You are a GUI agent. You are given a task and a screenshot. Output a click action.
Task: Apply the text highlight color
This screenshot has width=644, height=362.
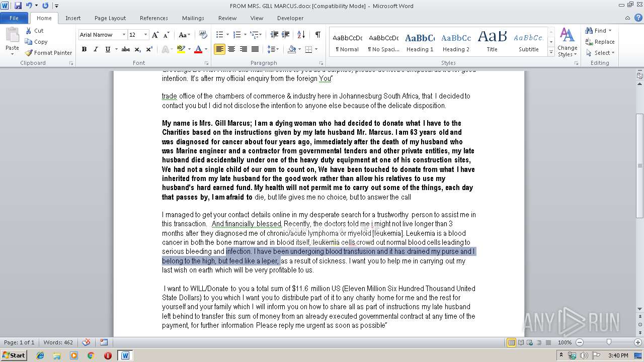point(181,49)
